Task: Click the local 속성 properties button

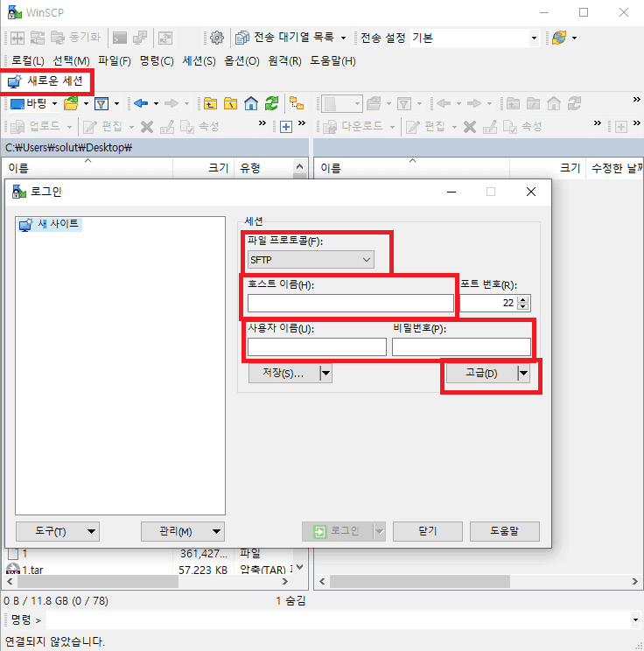Action: [199, 127]
